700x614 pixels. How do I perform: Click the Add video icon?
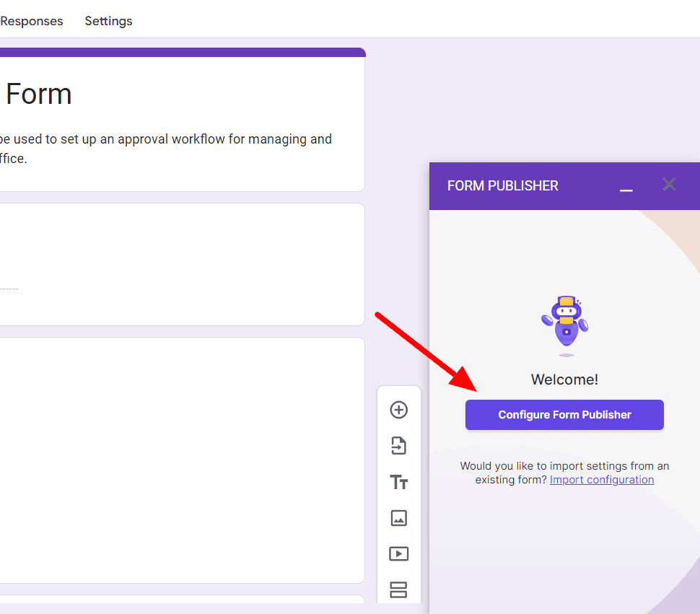click(x=398, y=554)
